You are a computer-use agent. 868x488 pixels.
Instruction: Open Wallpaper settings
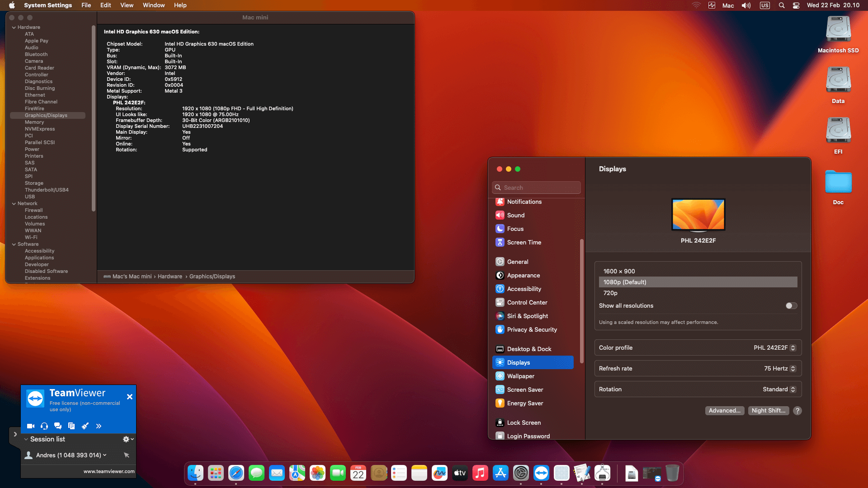pos(533,376)
